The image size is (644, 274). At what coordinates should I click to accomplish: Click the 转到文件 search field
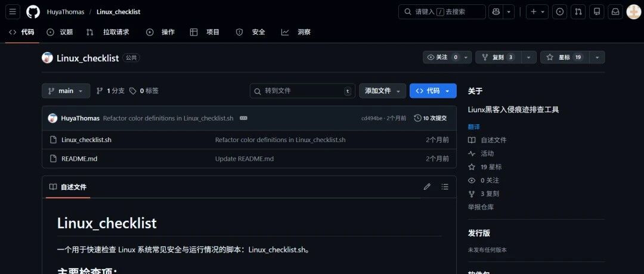[303, 91]
